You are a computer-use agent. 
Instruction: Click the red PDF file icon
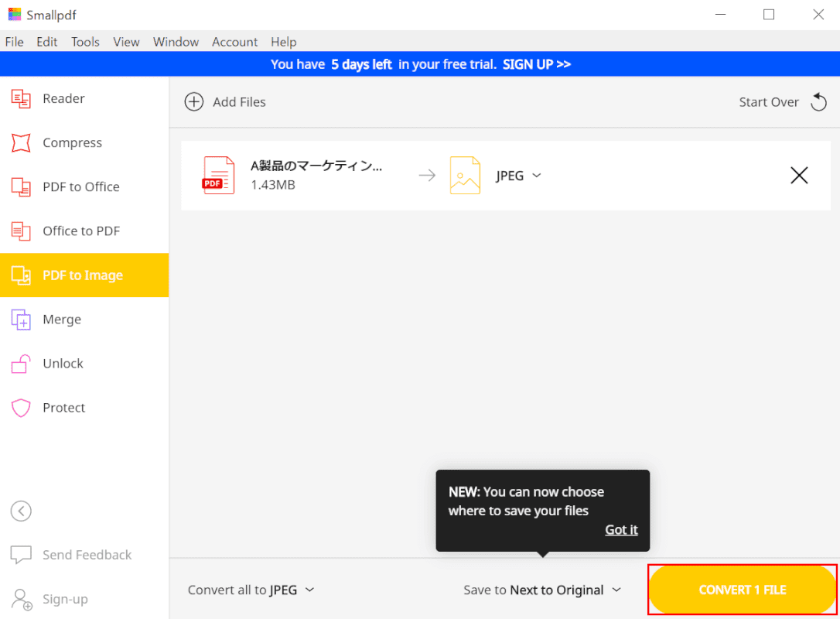[219, 175]
